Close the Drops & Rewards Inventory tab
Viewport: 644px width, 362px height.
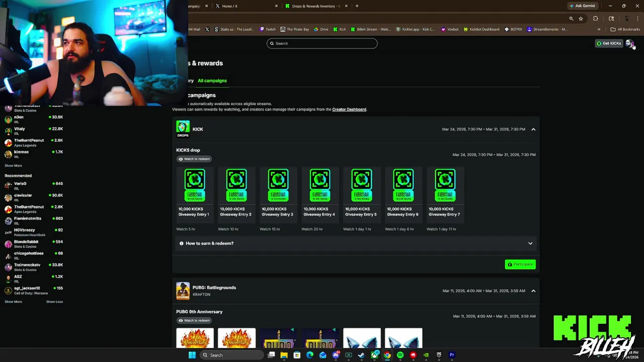coord(346,6)
